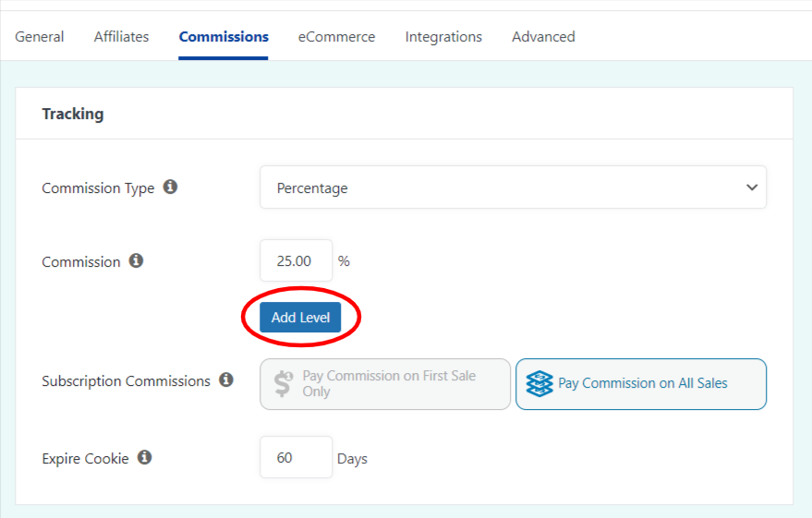Click the Commission Type info icon
Screen dimensions: 812x518
[170, 187]
